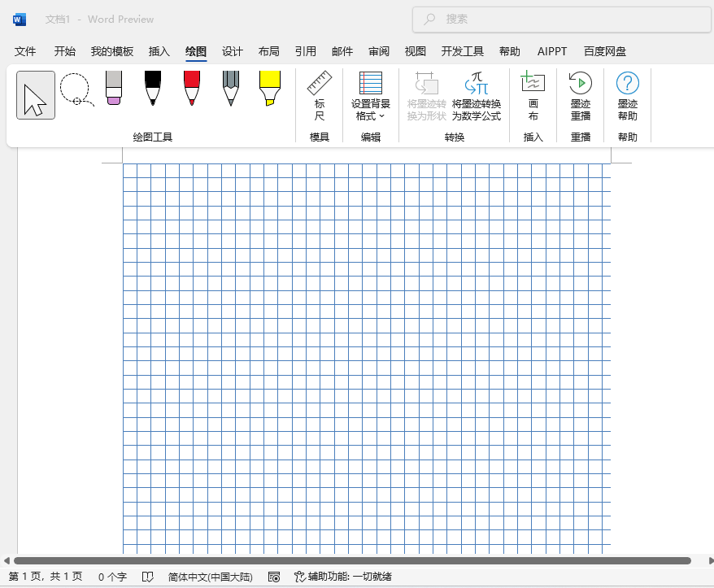Open the 布局 tab

tap(268, 51)
